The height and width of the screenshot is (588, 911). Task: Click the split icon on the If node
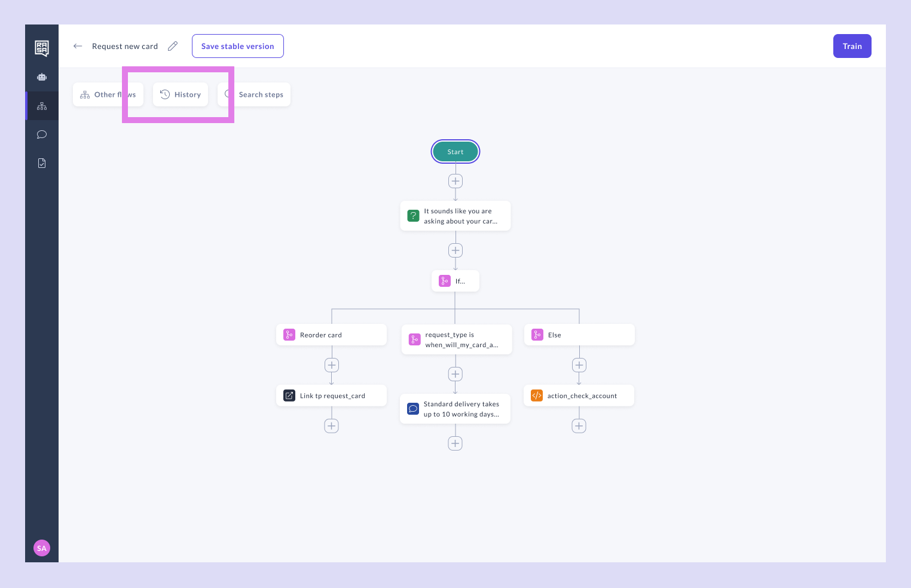pos(444,281)
